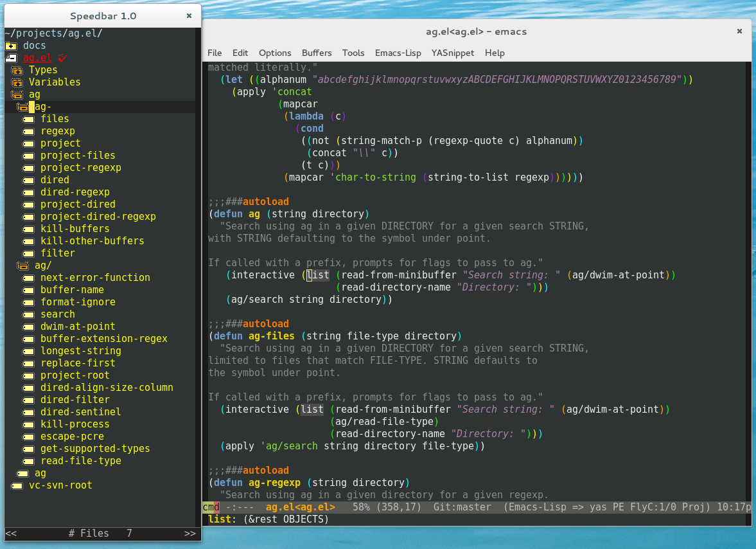Viewport: 756px width, 549px height.
Task: Click the red checkmark beside ag.el
Action: point(62,58)
